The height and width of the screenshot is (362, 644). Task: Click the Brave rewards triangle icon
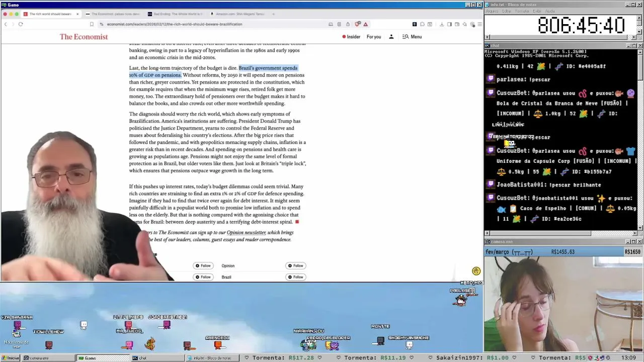click(x=366, y=24)
